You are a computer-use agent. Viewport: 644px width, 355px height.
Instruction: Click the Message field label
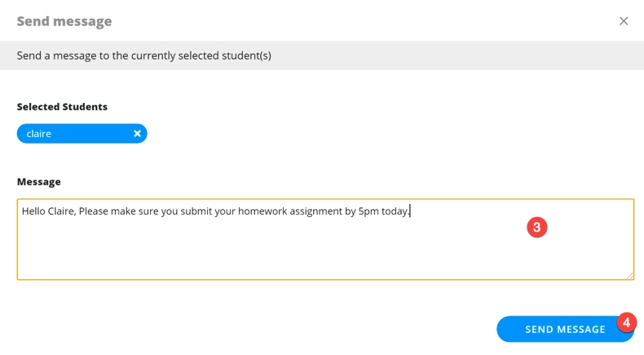point(39,182)
